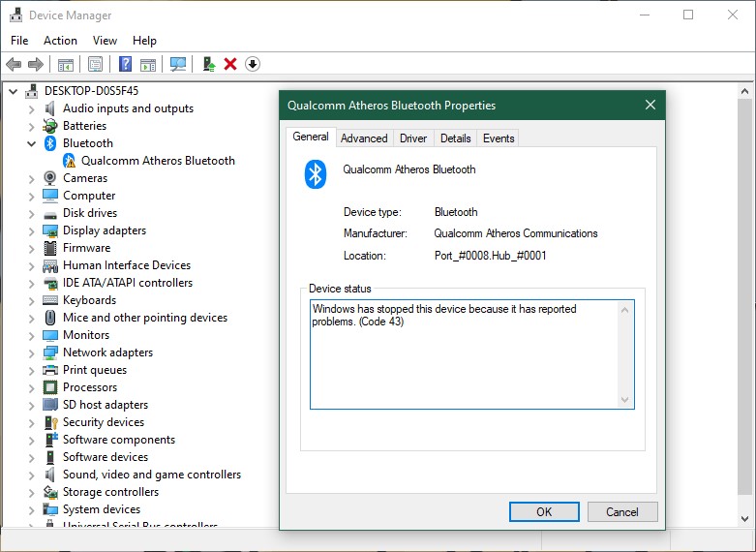Select the General tab
The height and width of the screenshot is (552, 756).
coord(311,138)
